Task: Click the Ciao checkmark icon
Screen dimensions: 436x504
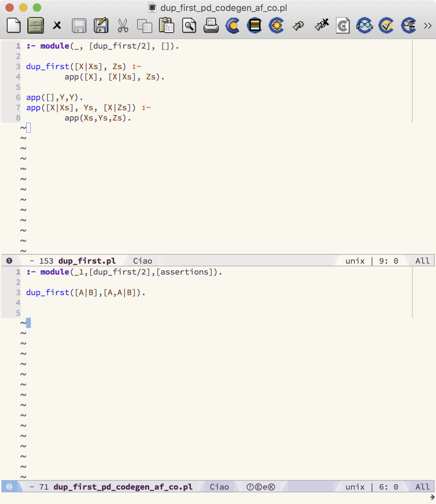Action: (387, 26)
